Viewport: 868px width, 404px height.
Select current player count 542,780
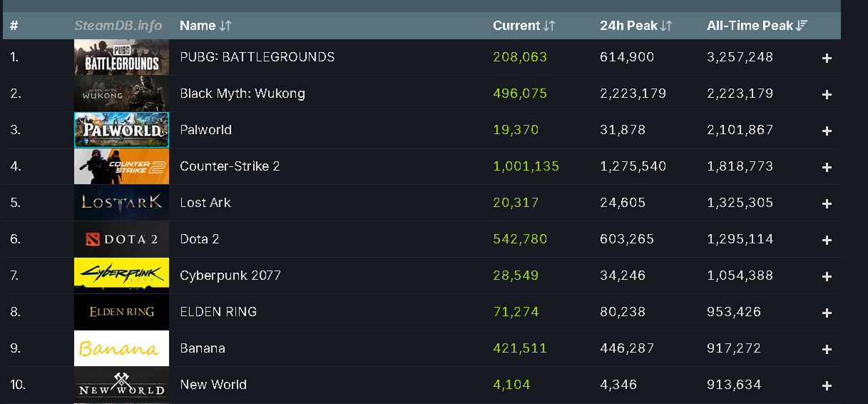coord(520,239)
